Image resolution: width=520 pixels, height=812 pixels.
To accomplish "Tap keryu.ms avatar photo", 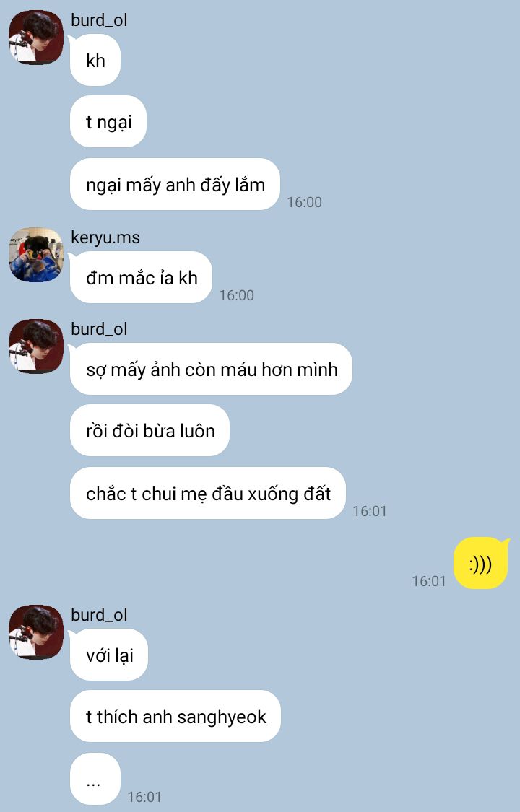I will tap(35, 255).
